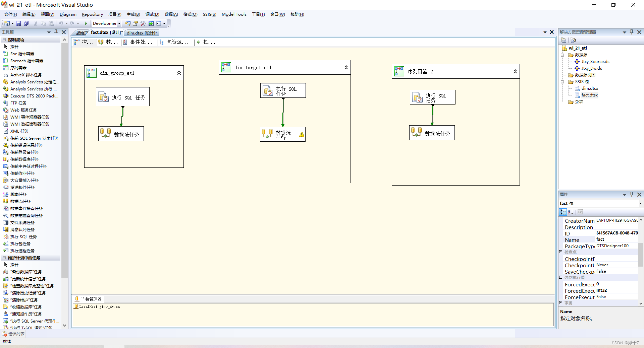
Task: Collapse the 维护计划中的任务 toolbox section
Action: point(4,258)
